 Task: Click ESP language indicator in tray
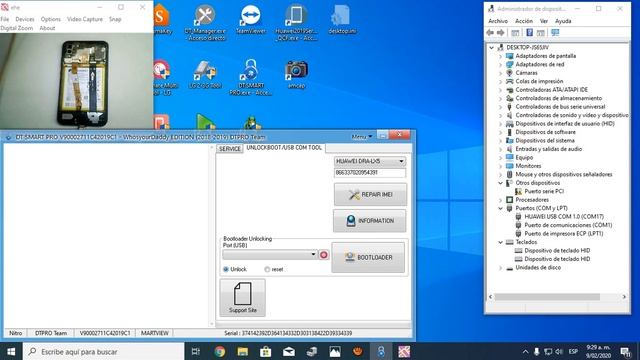[573, 351]
